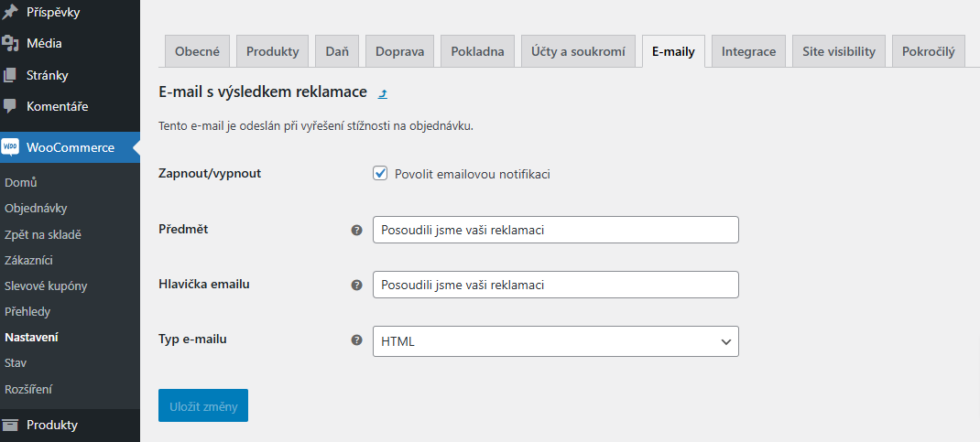
Task: Click the return arrow next to email title
Action: point(383,94)
